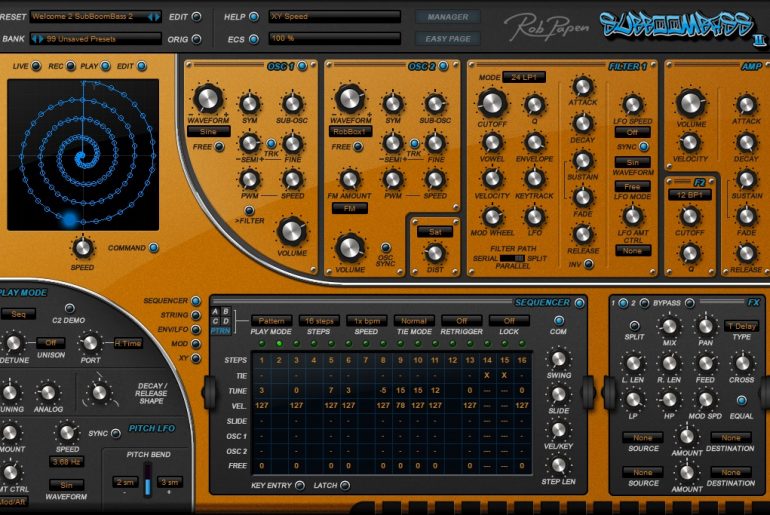Open the Easy Page view
The height and width of the screenshot is (515, 770).
447,39
